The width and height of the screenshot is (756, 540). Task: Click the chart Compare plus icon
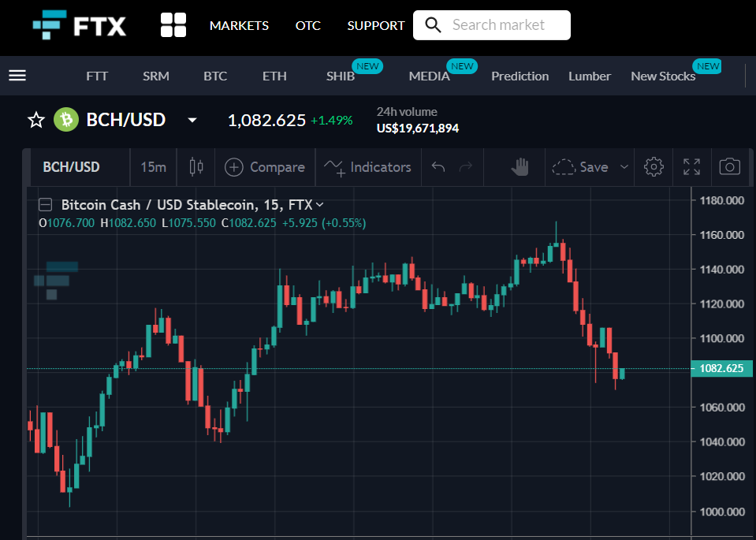[x=234, y=167]
